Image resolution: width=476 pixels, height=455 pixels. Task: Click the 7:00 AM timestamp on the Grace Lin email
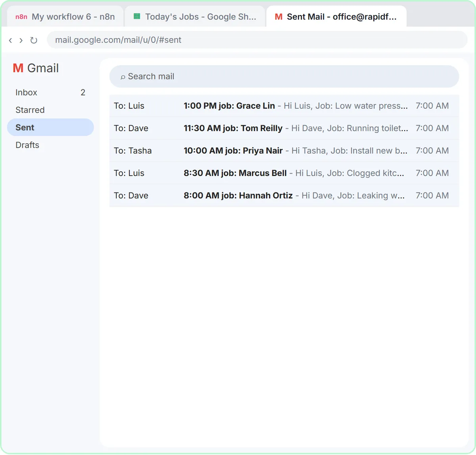[x=432, y=106]
